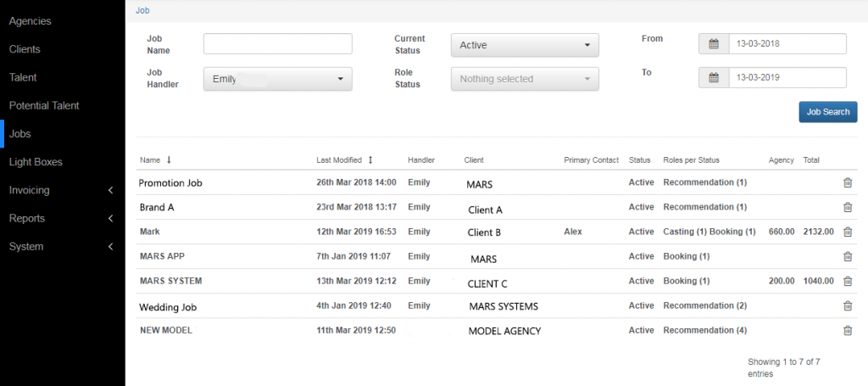
Task: Go to Talent in the sidebar
Action: click(x=23, y=77)
